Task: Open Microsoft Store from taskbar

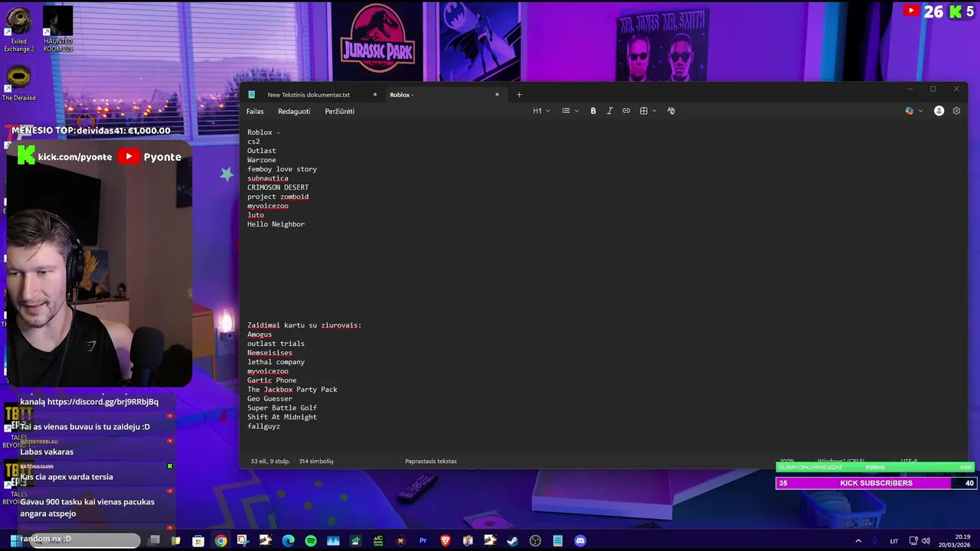Action: 198,541
